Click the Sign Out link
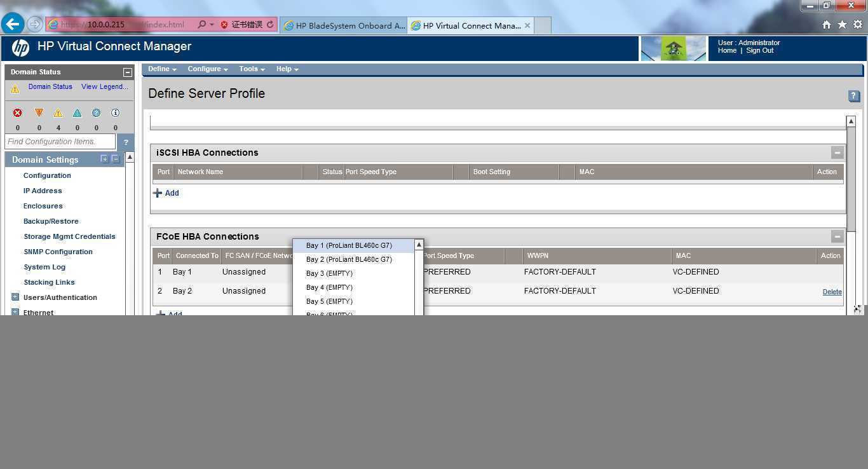The image size is (868, 469). pos(760,50)
